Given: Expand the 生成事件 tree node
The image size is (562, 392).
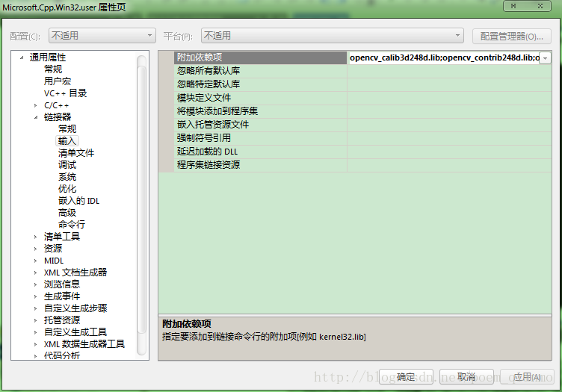Looking at the screenshot, I should coord(35,296).
